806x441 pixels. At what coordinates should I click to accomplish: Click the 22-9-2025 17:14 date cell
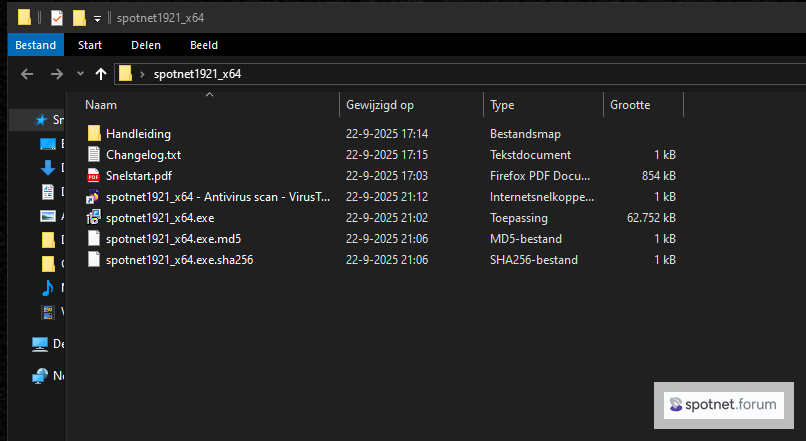(387, 134)
